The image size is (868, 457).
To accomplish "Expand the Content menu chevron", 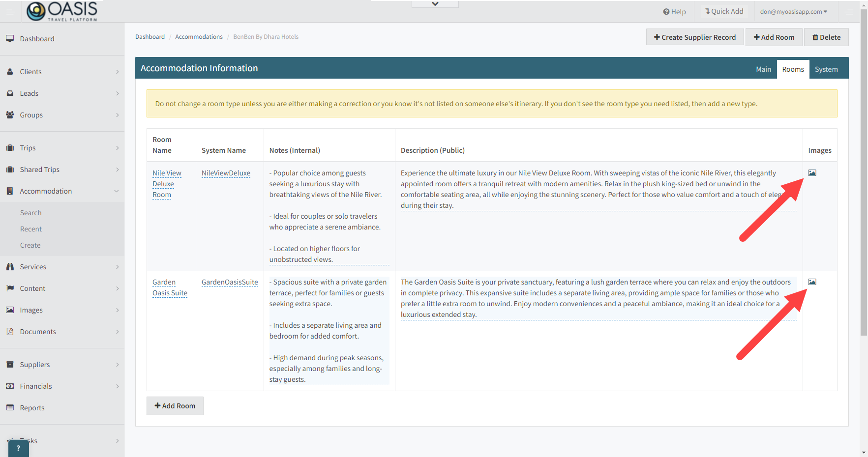I will click(x=117, y=288).
